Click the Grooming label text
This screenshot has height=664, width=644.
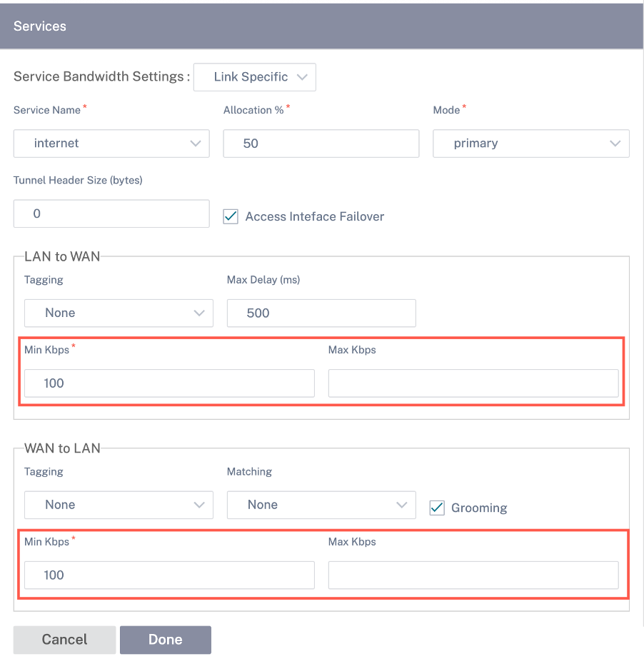479,508
